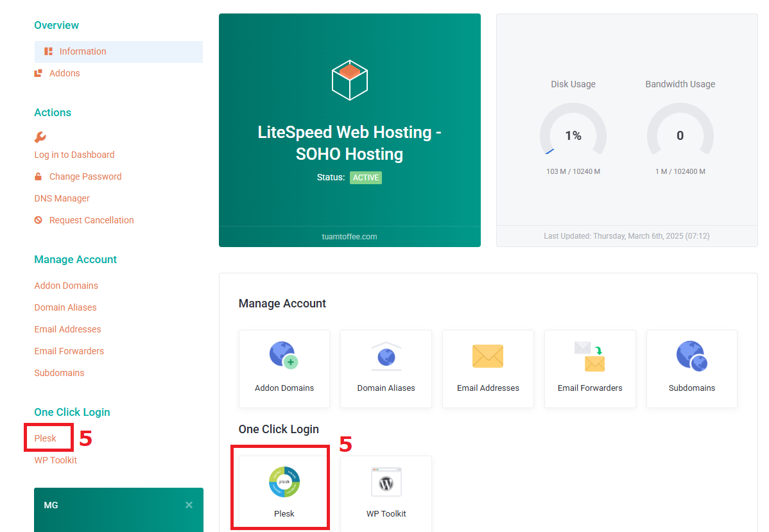Screen dimensions: 769x532
Task: Click the ACTIVE status badge
Action: (366, 178)
